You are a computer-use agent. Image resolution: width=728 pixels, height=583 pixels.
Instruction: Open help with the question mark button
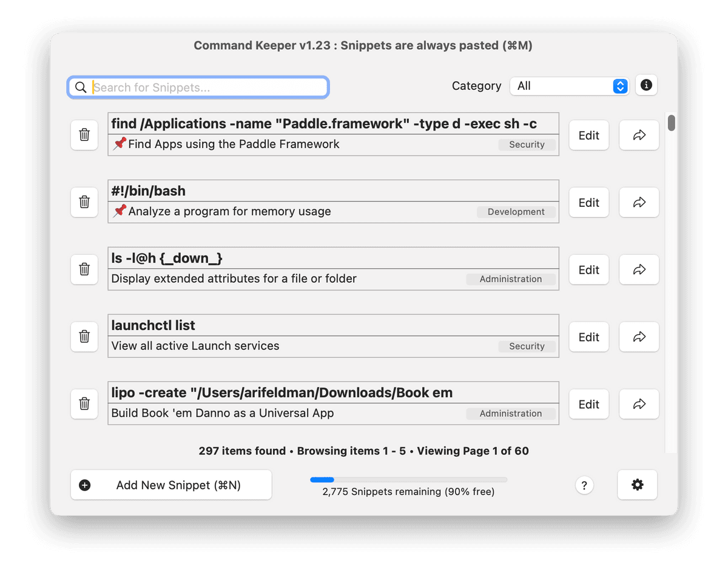pyautogui.click(x=584, y=485)
